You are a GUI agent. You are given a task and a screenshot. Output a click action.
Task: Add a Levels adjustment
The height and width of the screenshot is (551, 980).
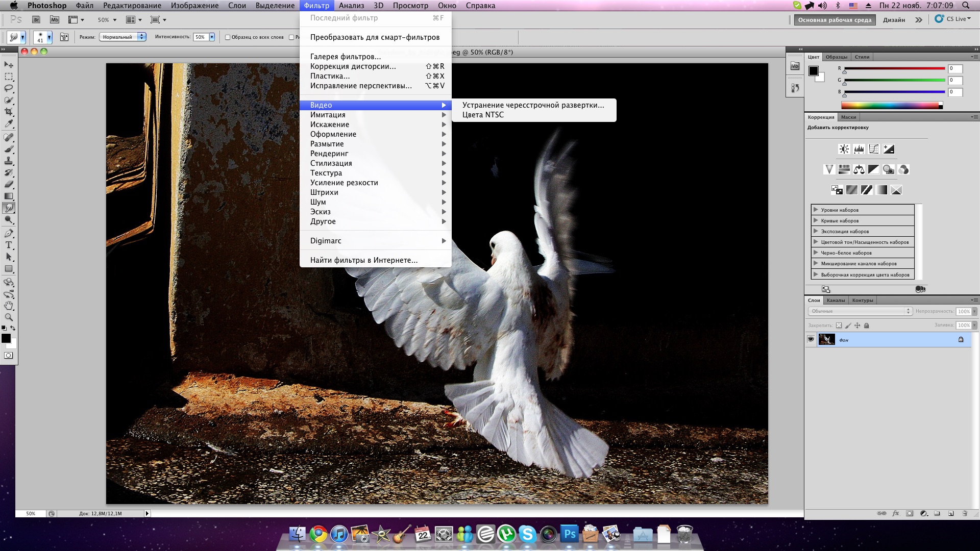[x=859, y=149]
